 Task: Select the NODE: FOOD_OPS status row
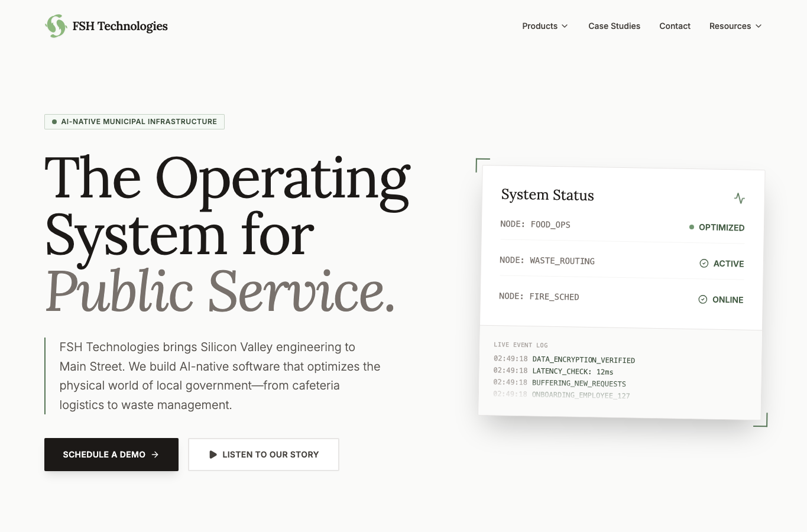click(x=622, y=226)
